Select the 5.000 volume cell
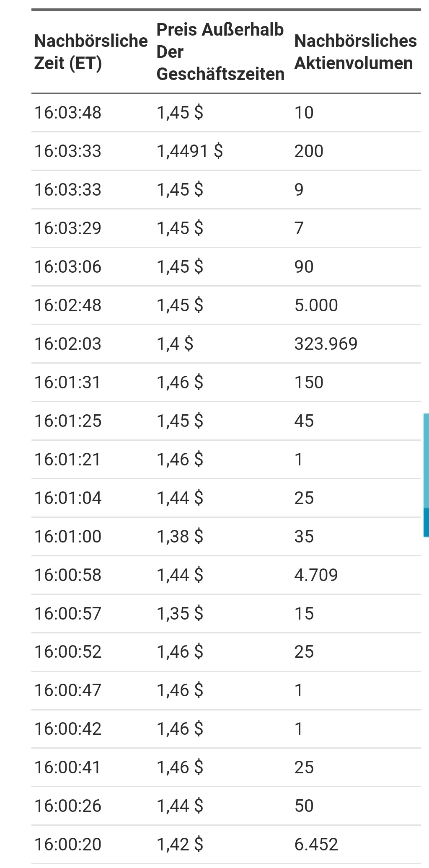Screen dimensions: 429x868 coord(316,305)
